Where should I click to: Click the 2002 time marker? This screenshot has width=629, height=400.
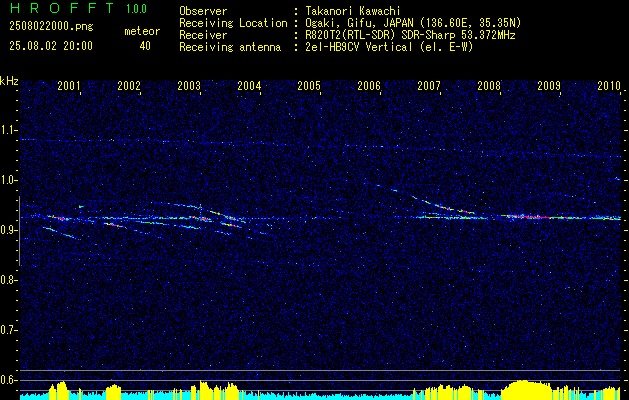pyautogui.click(x=129, y=85)
